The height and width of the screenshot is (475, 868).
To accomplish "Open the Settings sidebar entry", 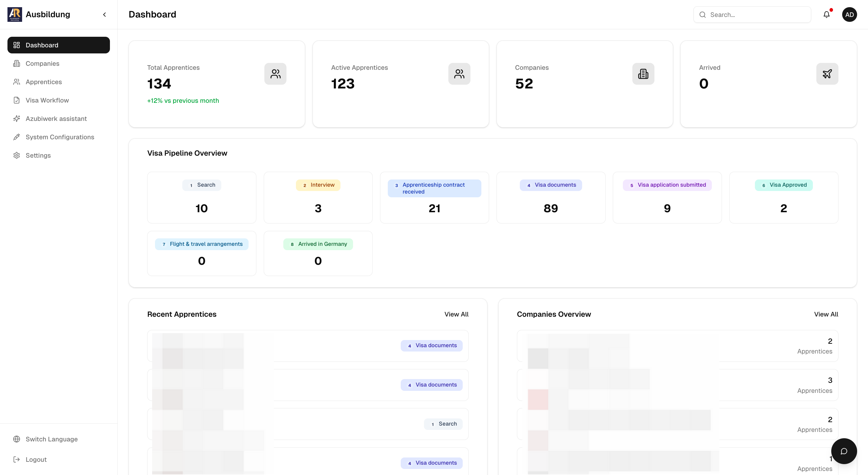I will 59,155.
